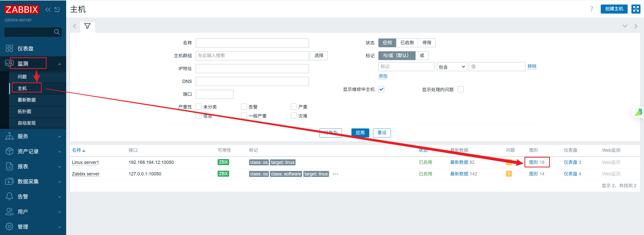Open 图形 18 for Linux server1
The width and height of the screenshot is (644, 235).
[x=537, y=162]
